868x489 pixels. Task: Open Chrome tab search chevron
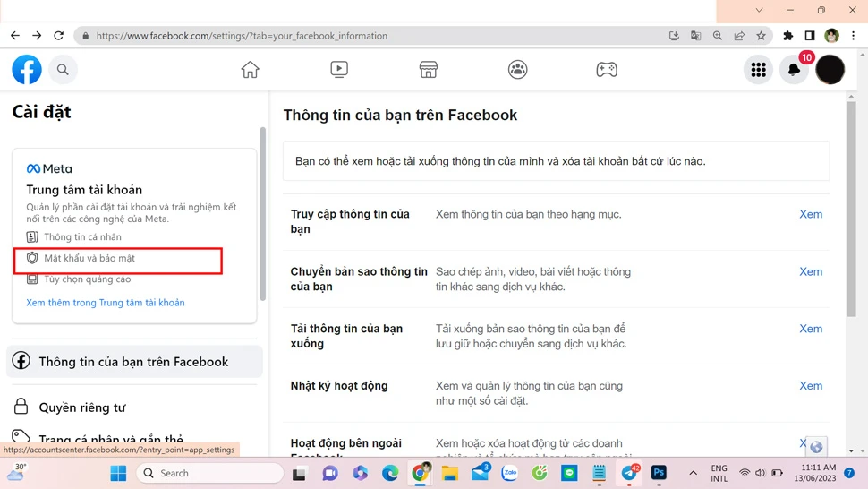point(759,10)
